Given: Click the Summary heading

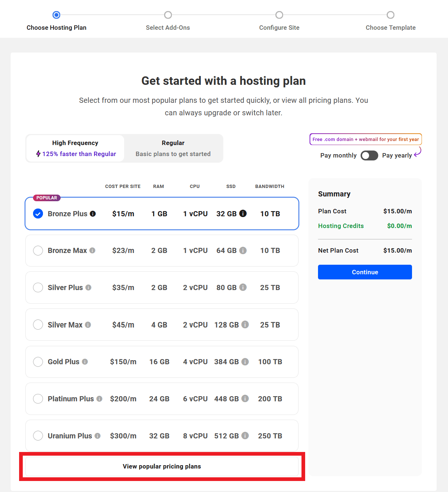Looking at the screenshot, I should pos(334,194).
